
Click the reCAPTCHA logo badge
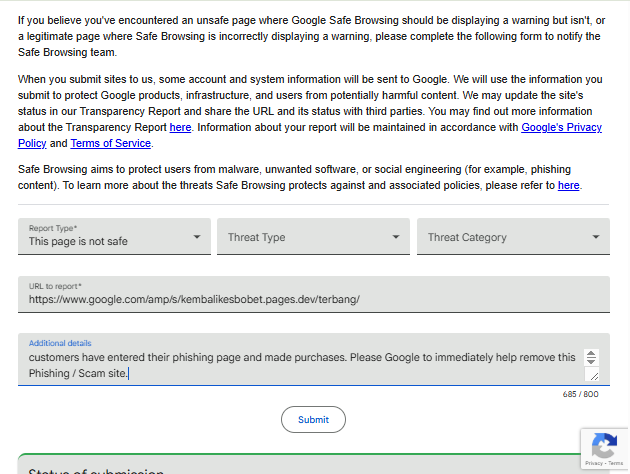604,445
